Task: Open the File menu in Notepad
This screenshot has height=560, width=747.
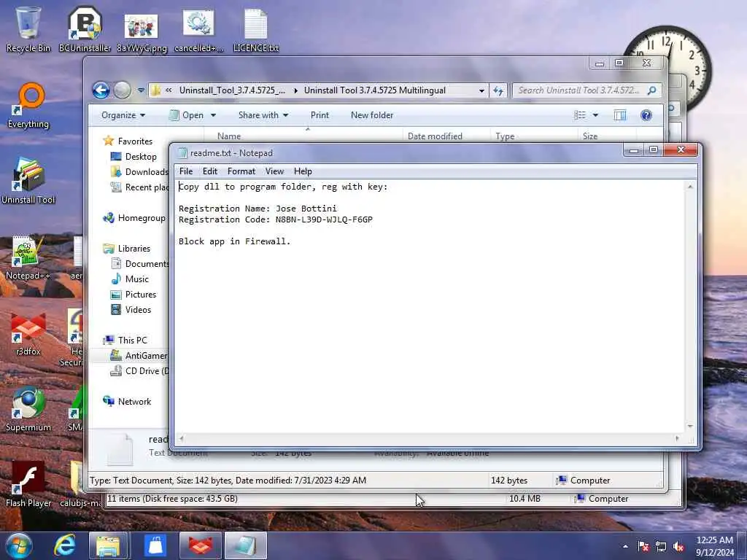Action: 186,171
